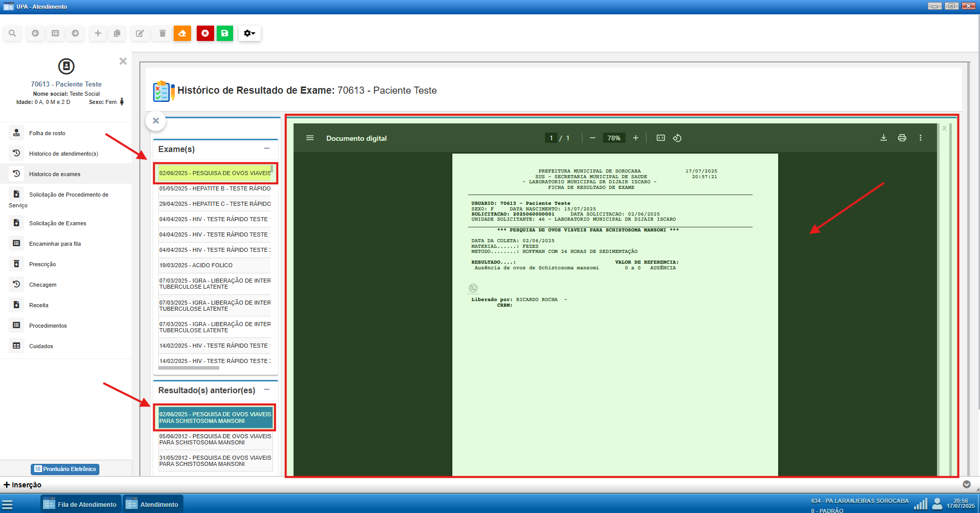
Task: Print the digital document
Action: click(902, 138)
